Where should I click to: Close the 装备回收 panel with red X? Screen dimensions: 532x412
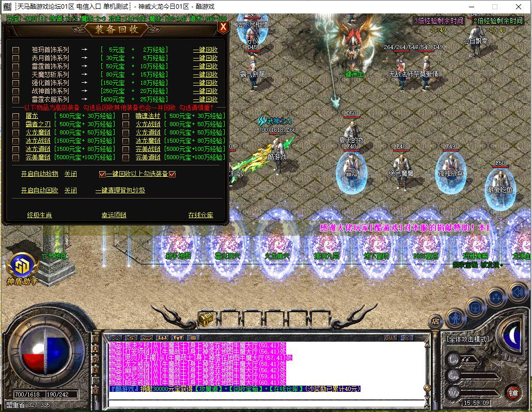pyautogui.click(x=223, y=27)
